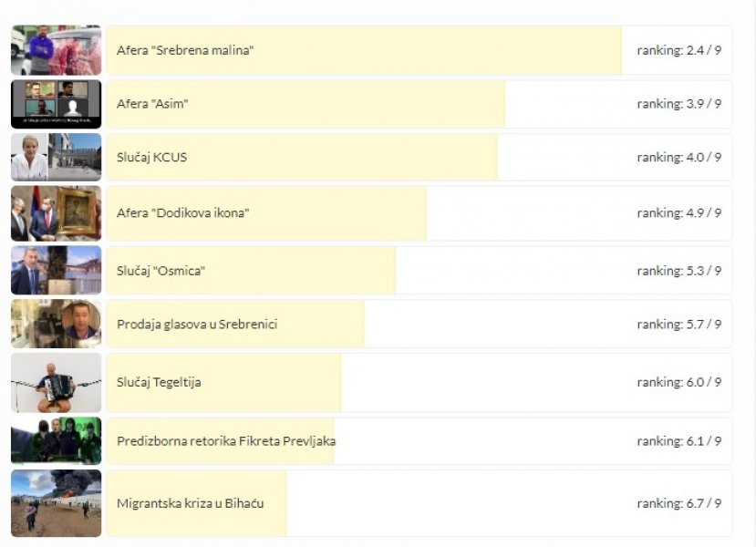This screenshot has height=547, width=756.
Task: Open the Dodikova ikona thumbnail picture
Action: tap(56, 213)
